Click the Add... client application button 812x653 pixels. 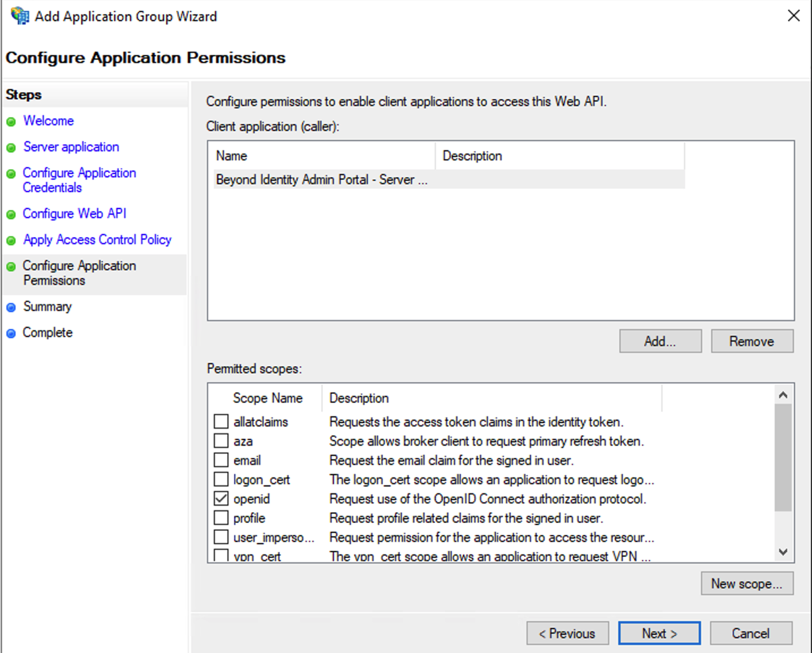[660, 341]
